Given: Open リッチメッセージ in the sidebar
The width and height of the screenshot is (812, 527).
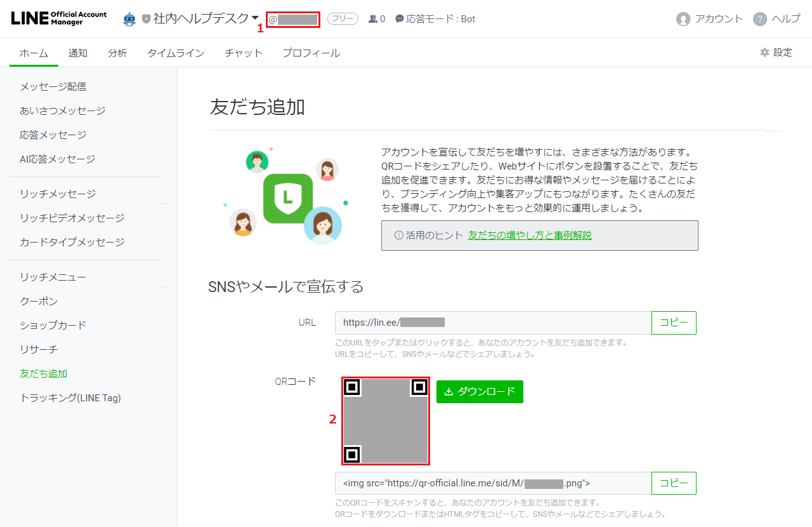Looking at the screenshot, I should coord(58,194).
